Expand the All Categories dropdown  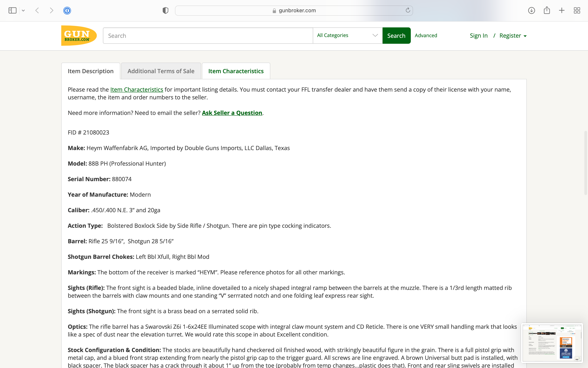point(347,36)
